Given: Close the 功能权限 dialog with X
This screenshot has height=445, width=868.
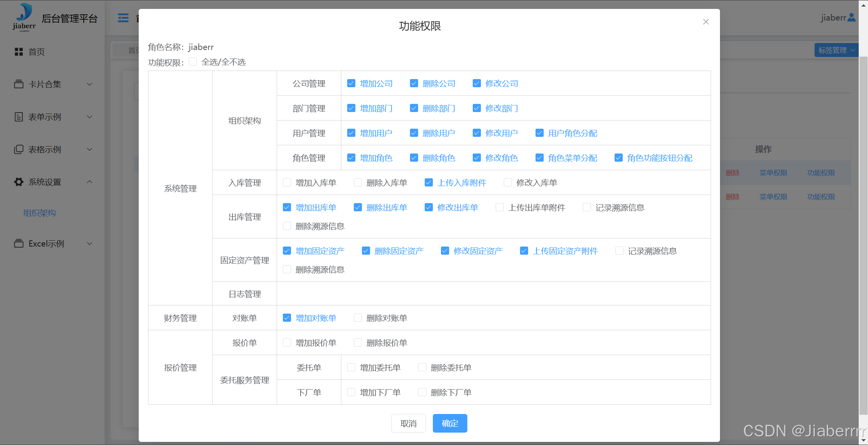Looking at the screenshot, I should pyautogui.click(x=706, y=22).
